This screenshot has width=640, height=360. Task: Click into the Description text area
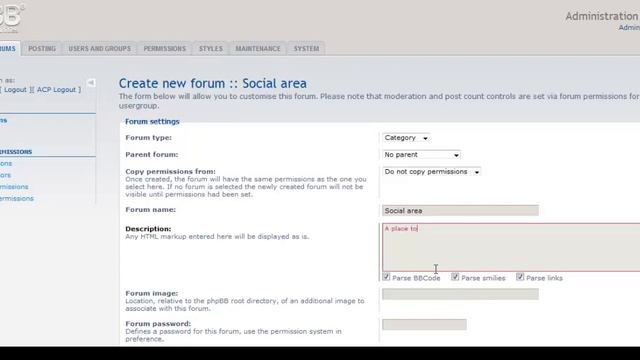tap(511, 247)
